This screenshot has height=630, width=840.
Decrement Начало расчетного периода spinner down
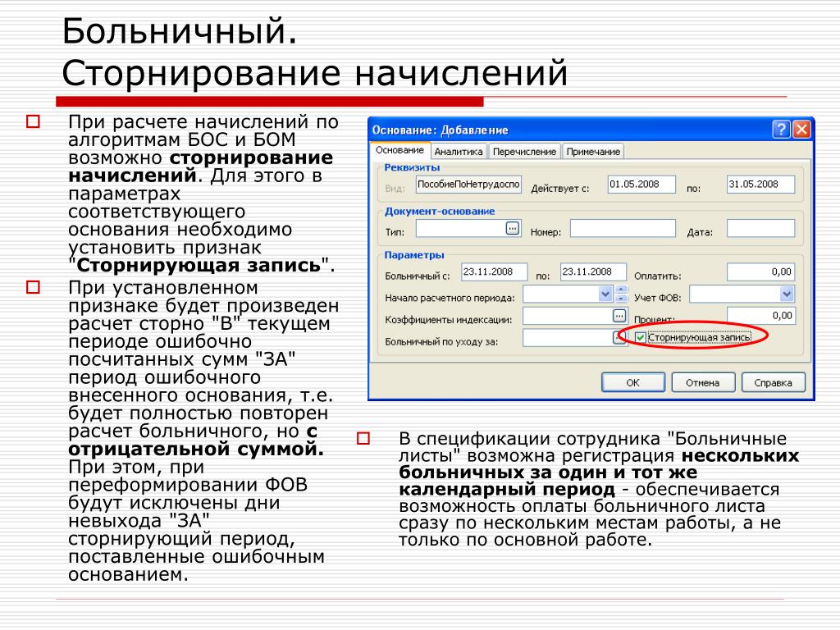point(622,298)
